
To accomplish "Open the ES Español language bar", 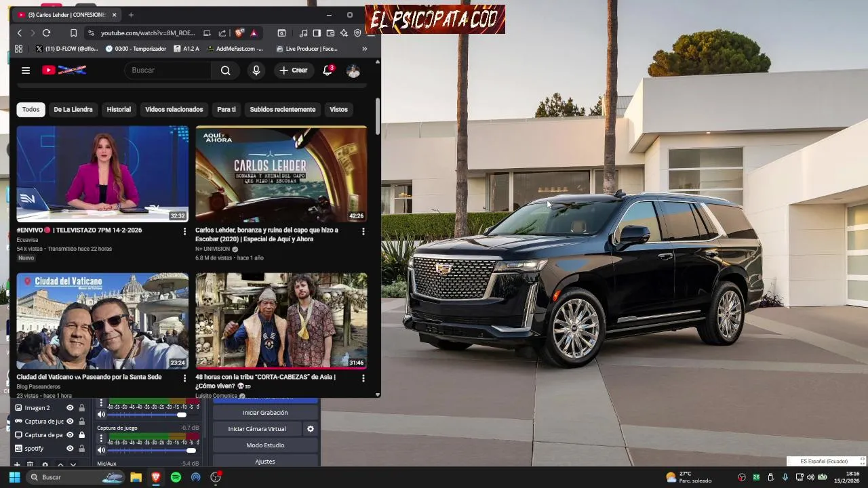I will point(825,462).
